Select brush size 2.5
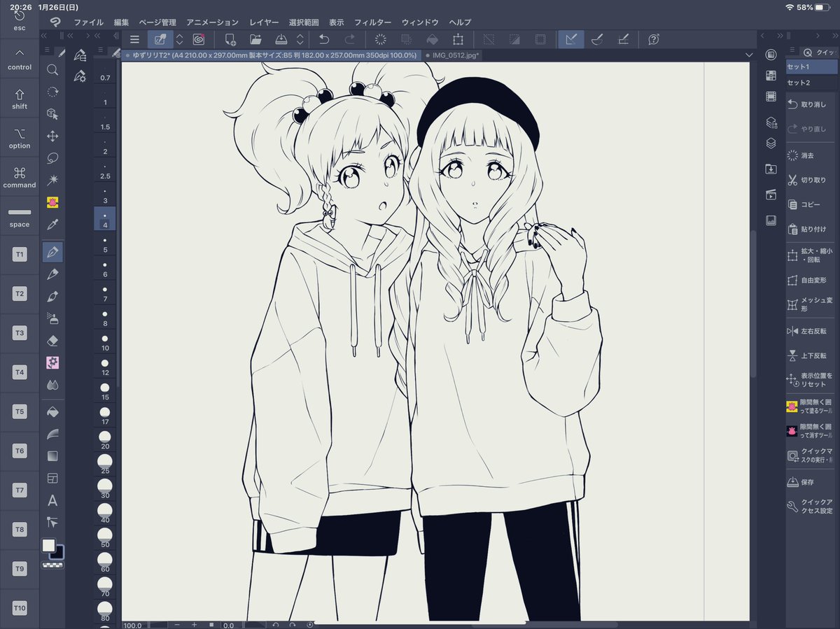This screenshot has height=629, width=840. pyautogui.click(x=105, y=170)
